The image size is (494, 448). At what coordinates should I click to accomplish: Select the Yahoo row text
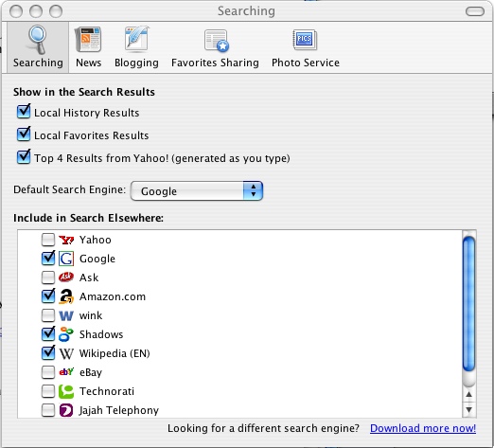96,240
